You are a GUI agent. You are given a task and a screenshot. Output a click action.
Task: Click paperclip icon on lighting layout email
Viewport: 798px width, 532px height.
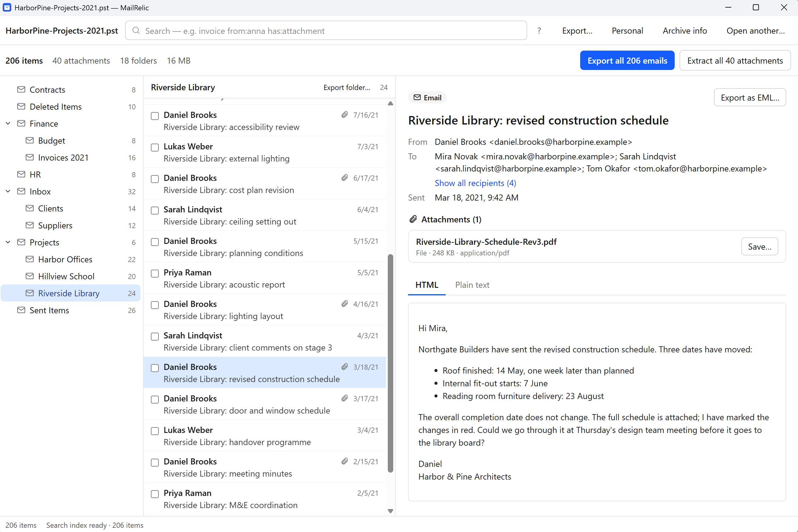tap(345, 304)
